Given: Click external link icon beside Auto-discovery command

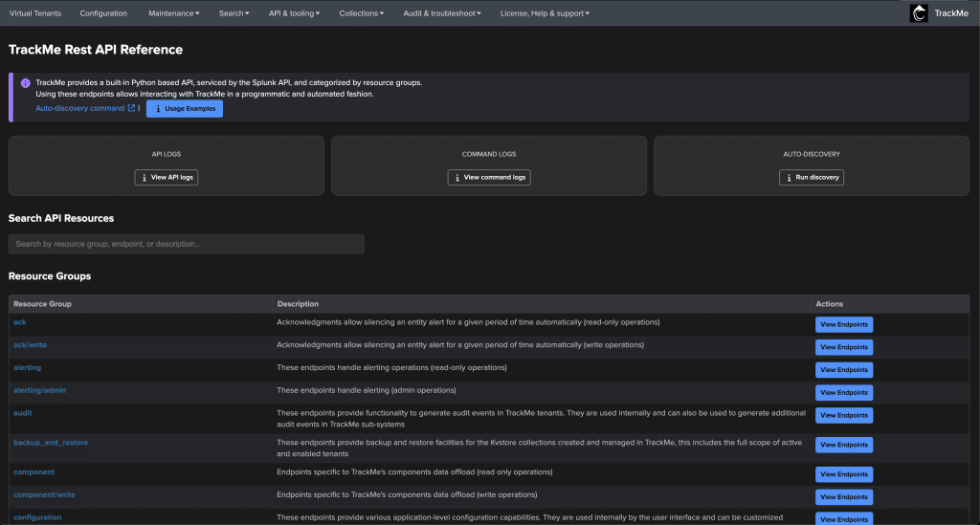Looking at the screenshot, I should (131, 108).
